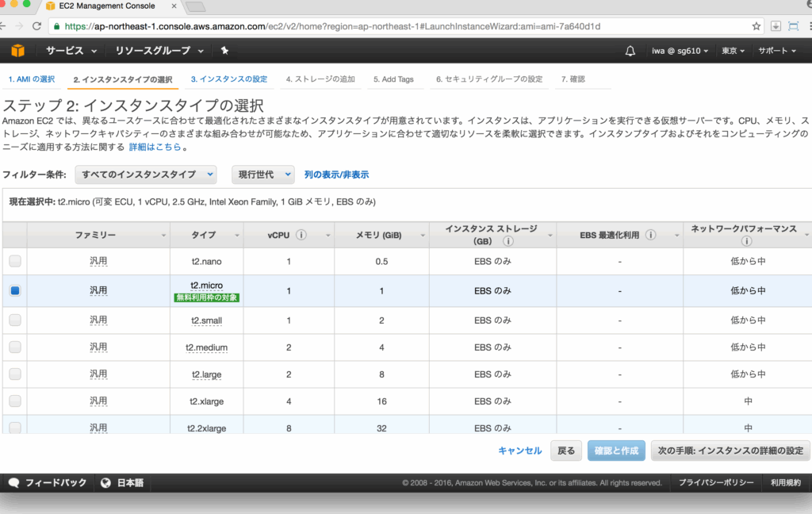Click the globe icon next to 日本語
The height and width of the screenshot is (514, 812).
click(105, 482)
